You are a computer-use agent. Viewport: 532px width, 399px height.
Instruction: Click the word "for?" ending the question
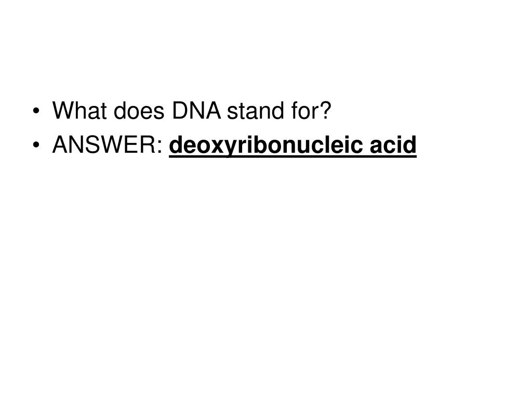pos(311,111)
